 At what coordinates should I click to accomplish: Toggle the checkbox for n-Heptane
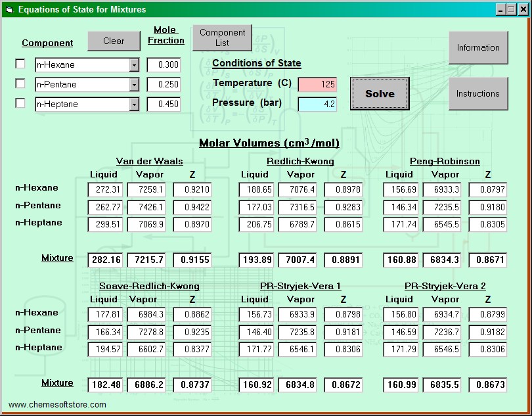20,103
